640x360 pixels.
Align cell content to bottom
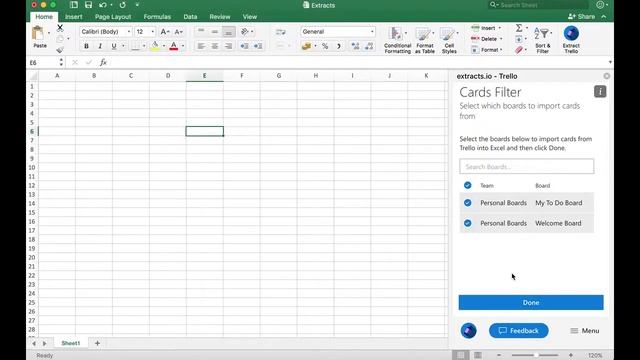point(229,31)
